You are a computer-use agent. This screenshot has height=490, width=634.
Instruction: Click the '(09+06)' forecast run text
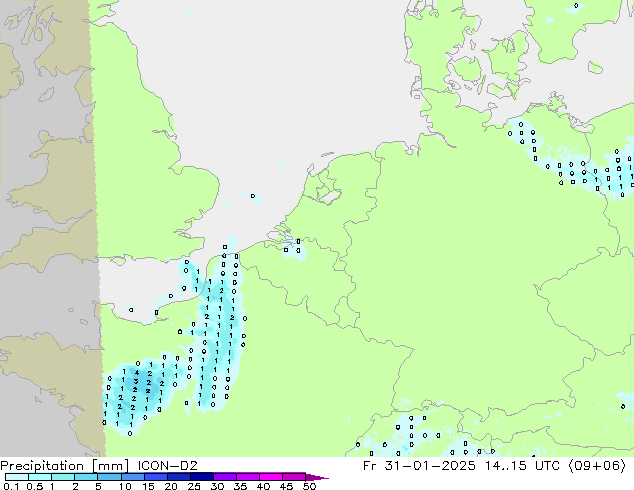(597, 466)
